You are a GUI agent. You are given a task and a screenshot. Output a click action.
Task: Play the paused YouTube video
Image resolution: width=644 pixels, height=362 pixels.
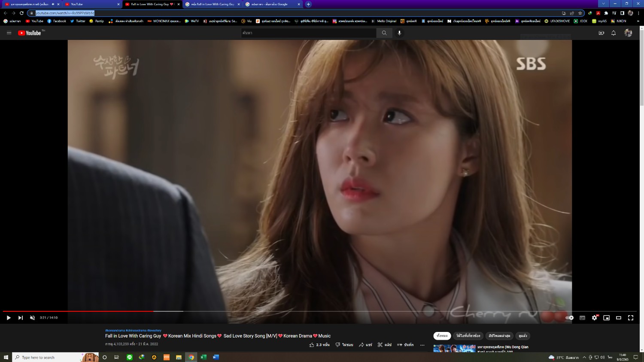(x=9, y=318)
